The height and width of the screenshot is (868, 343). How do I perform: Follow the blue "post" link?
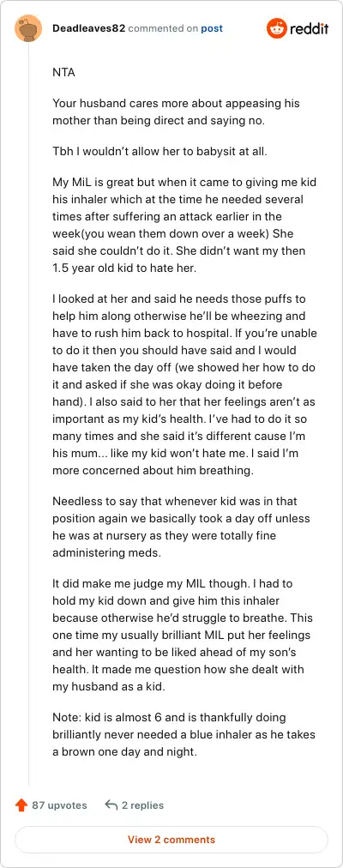click(212, 28)
